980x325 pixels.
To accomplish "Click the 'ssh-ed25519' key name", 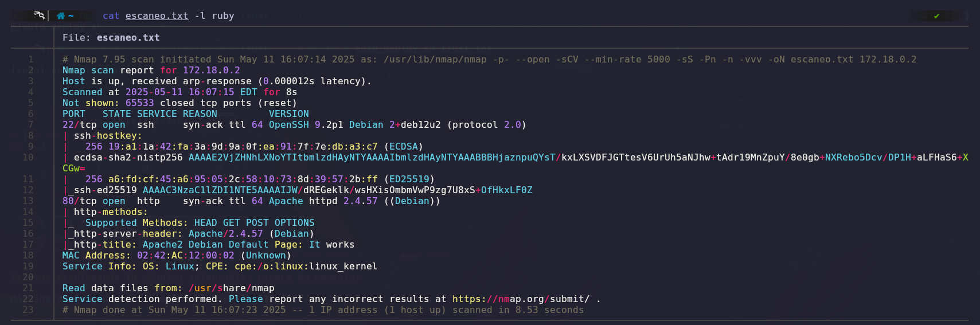I will (106, 190).
